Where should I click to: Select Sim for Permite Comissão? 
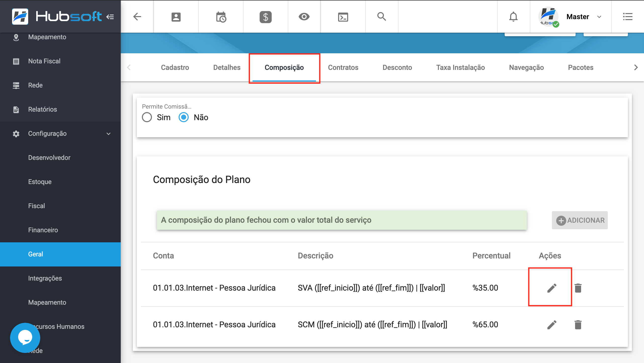point(147,117)
